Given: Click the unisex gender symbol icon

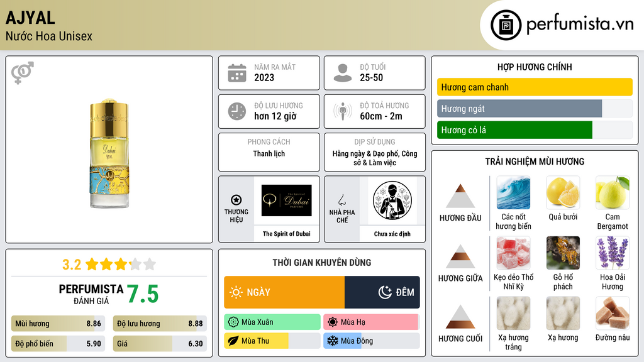Looking at the screenshot, I should pos(22,73).
